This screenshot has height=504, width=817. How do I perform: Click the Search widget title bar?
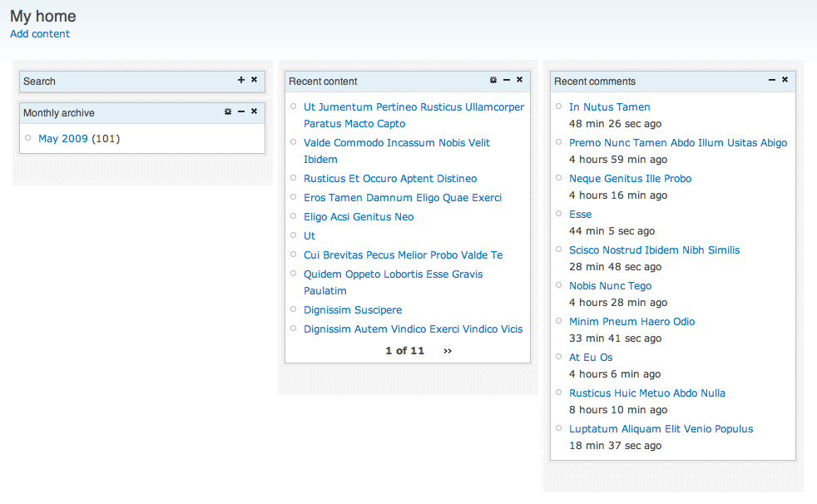142,82
